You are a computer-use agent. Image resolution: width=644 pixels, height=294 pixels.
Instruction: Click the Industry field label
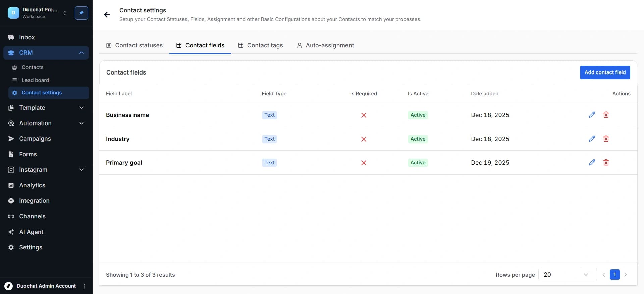(x=118, y=139)
